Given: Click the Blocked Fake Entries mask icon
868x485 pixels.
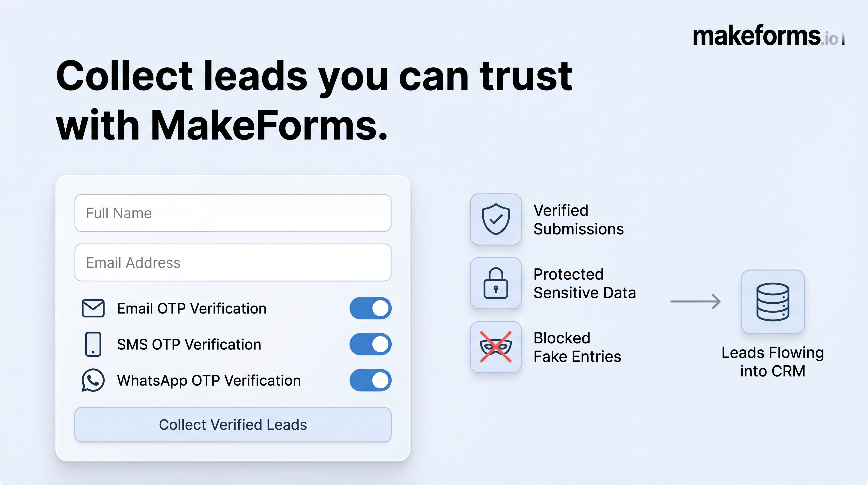Looking at the screenshot, I should 496,347.
